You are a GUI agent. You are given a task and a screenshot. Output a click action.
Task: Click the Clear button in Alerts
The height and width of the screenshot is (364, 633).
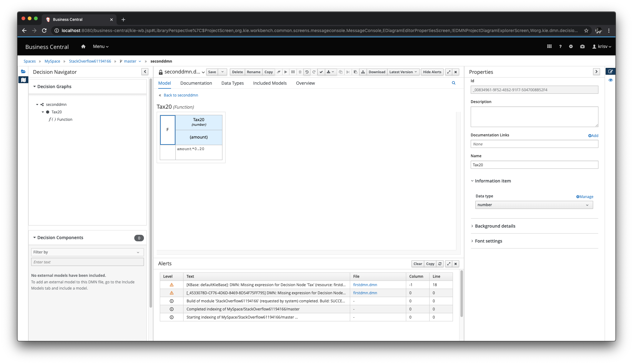coord(417,264)
